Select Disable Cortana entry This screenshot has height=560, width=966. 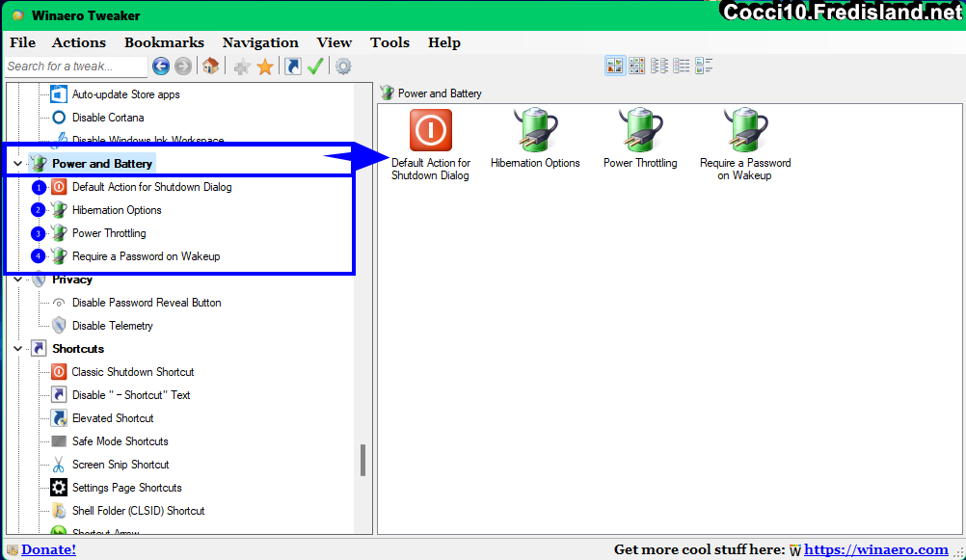108,117
